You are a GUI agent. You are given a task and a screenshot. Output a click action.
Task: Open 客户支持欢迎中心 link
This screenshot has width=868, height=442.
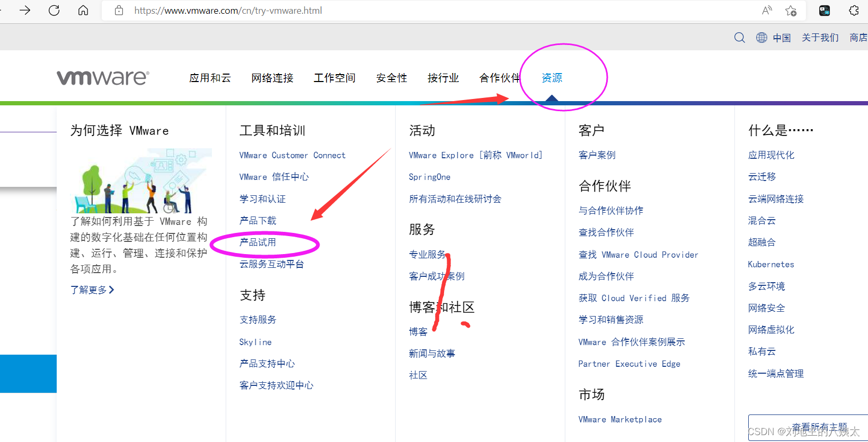tap(276, 385)
